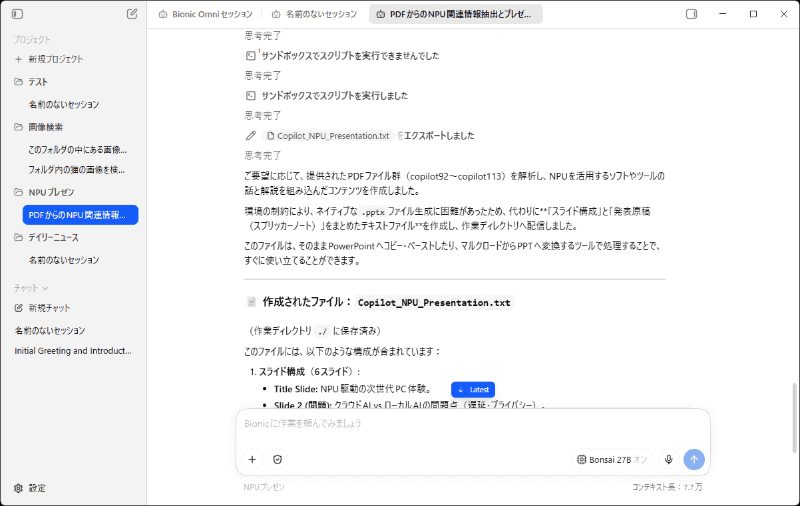Expand 思考完了 above the export line
Viewport: 800px width, 506px height.
click(263, 116)
